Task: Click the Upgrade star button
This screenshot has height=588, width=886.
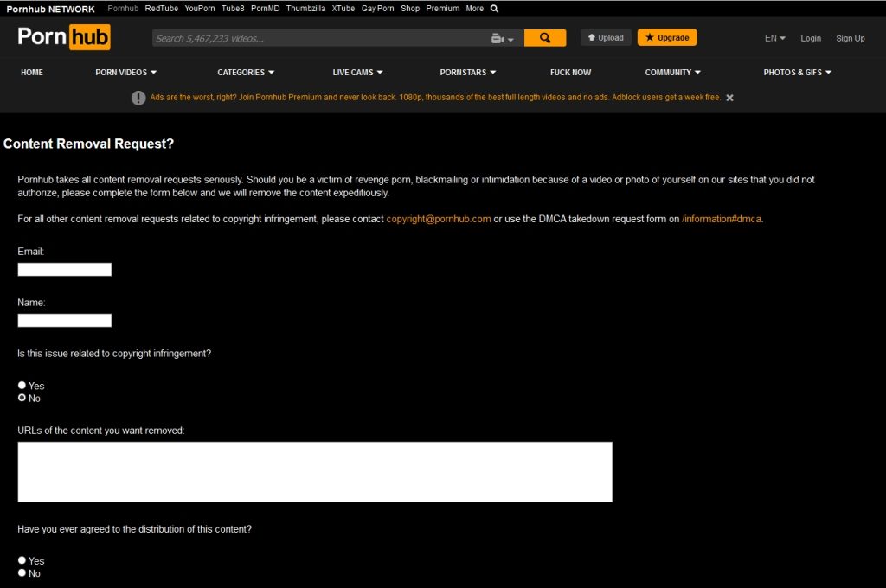Action: pyautogui.click(x=667, y=38)
